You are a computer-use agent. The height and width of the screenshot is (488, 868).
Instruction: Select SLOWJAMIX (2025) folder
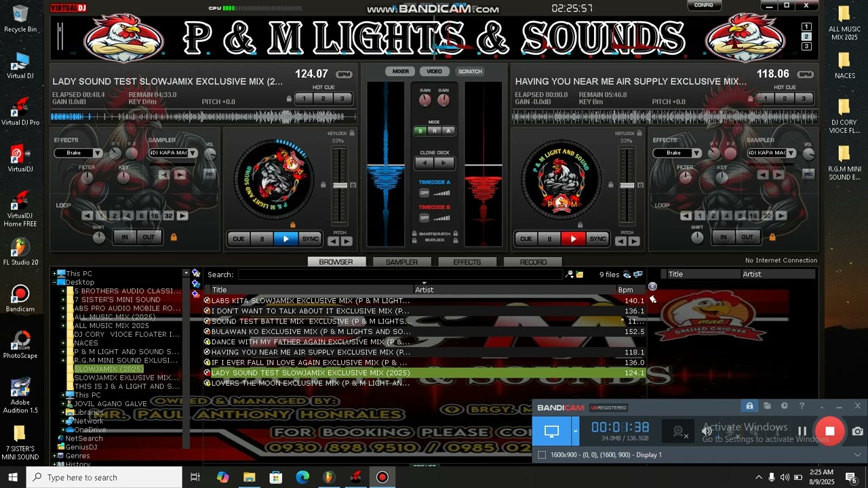point(108,369)
